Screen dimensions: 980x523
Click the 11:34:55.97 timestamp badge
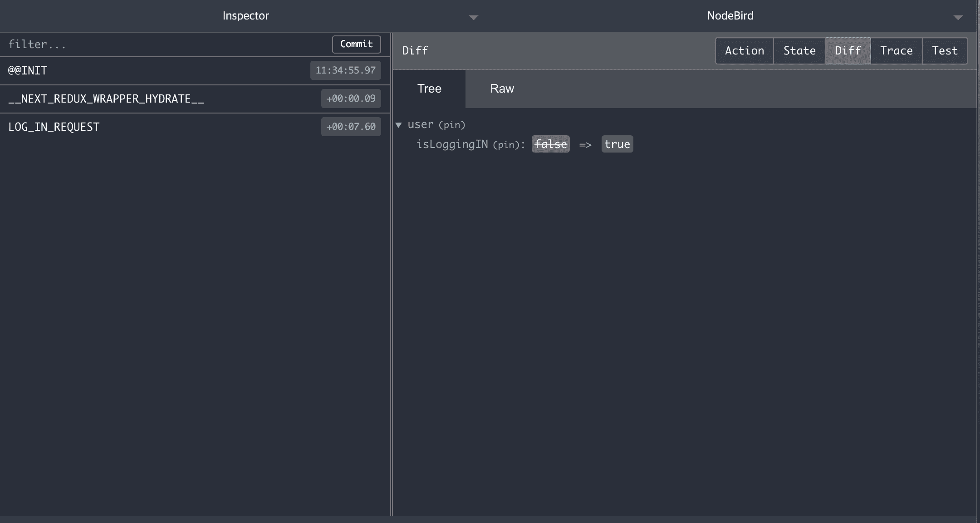(x=345, y=70)
